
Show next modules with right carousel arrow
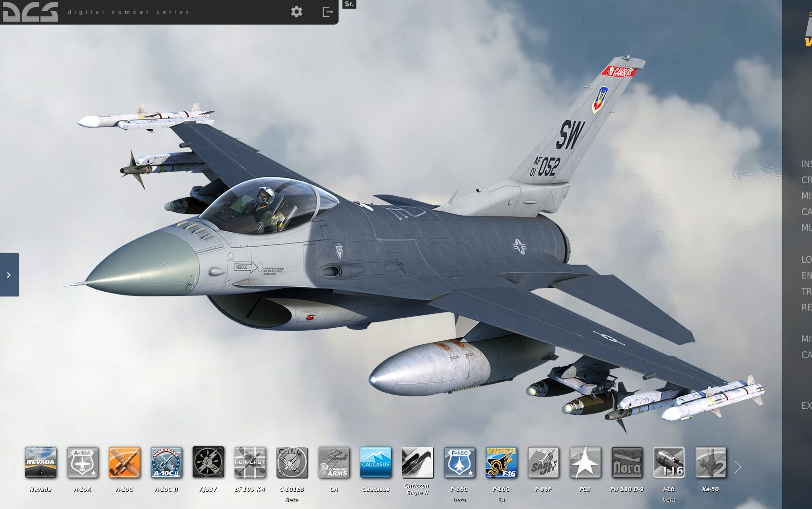tap(738, 467)
